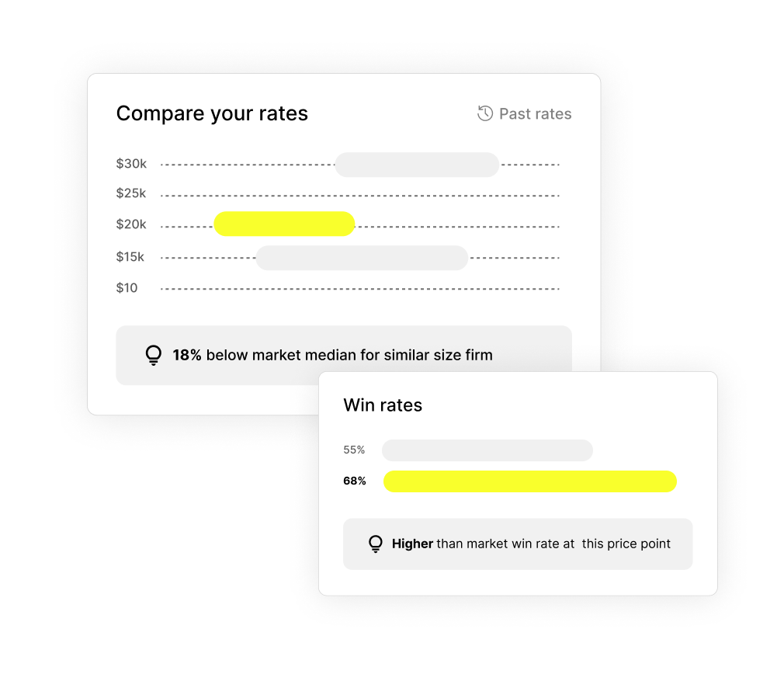
Task: Click the 55% label
Action: 354,450
